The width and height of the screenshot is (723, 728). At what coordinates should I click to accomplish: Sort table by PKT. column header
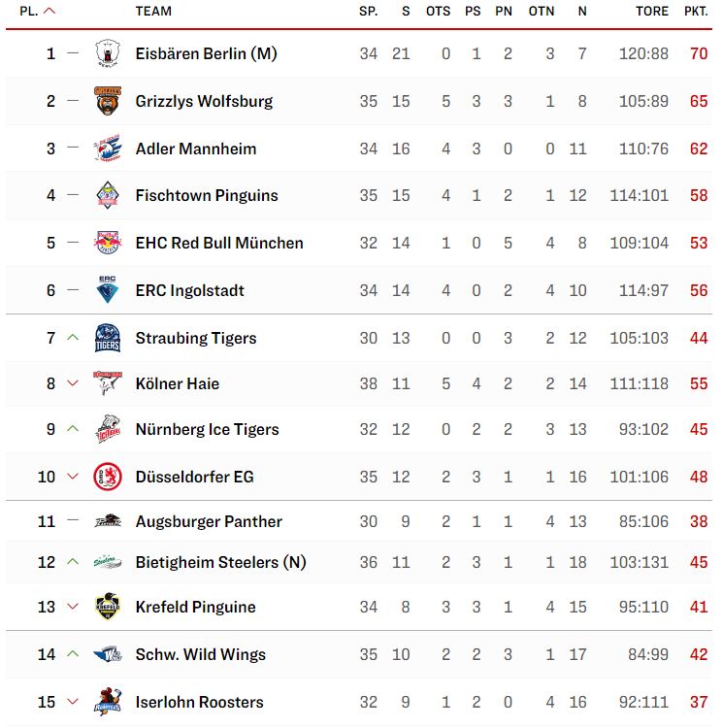[x=696, y=11]
